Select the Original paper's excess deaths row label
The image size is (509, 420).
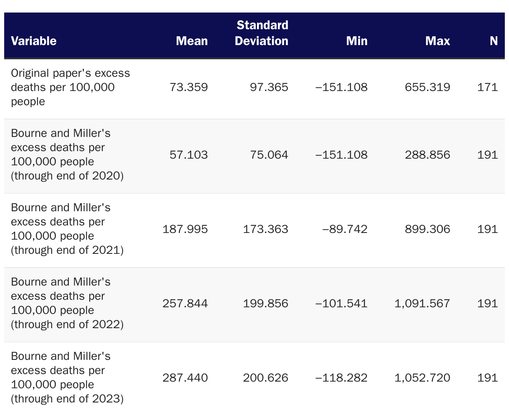(70, 87)
